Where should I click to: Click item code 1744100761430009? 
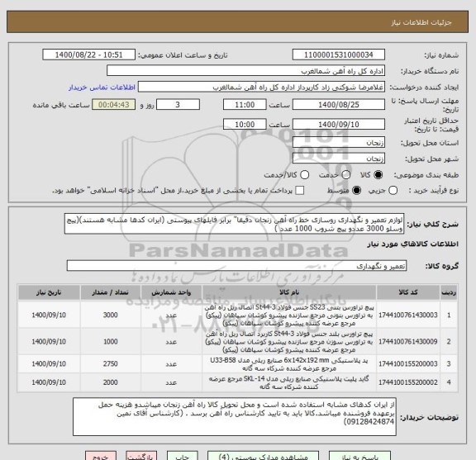pyautogui.click(x=408, y=342)
